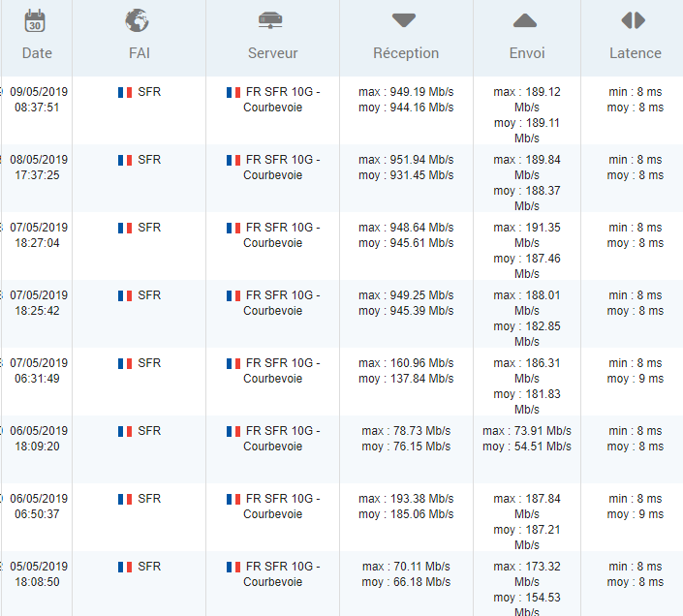Click the left-right arrows icon above Latence
683x616 pixels.
(x=634, y=20)
